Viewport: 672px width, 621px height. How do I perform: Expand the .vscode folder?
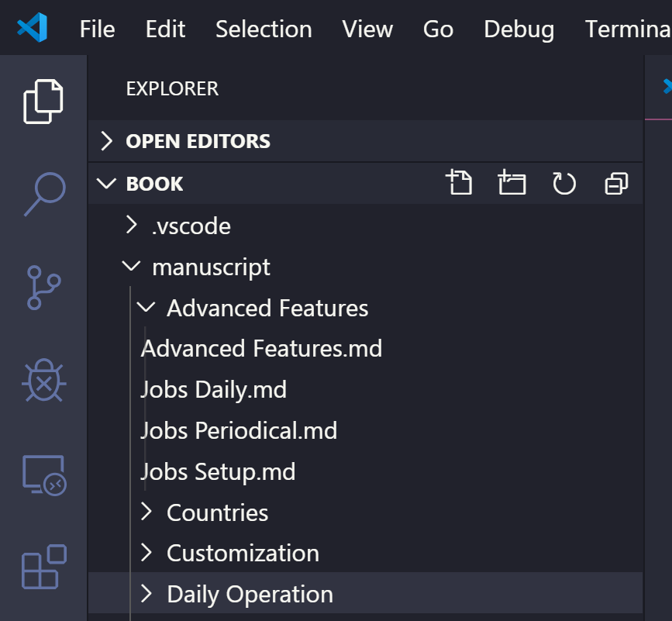[365, 226]
